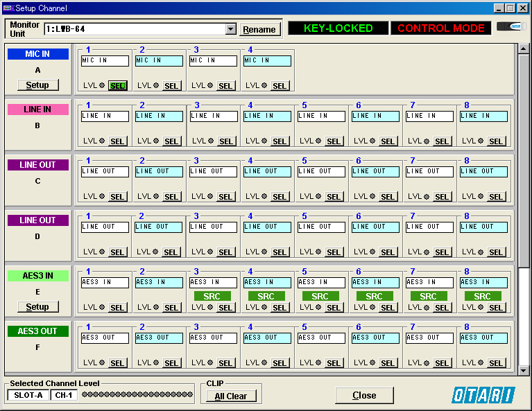This screenshot has width=532, height=411.
Task: Toggle SEL on AES3 OUT channel 6
Action: (388, 363)
